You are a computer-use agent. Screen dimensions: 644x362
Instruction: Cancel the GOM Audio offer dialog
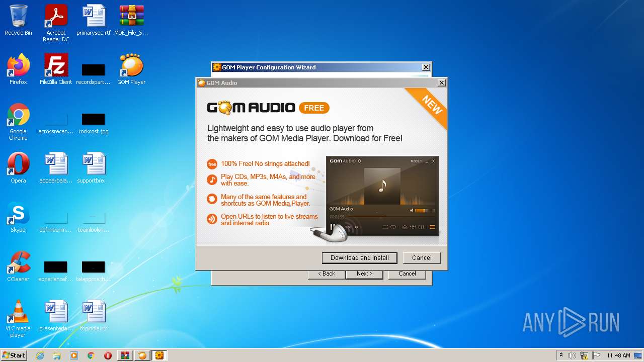click(422, 258)
